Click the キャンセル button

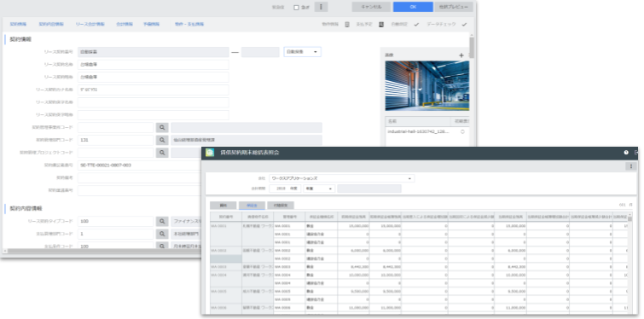[371, 7]
